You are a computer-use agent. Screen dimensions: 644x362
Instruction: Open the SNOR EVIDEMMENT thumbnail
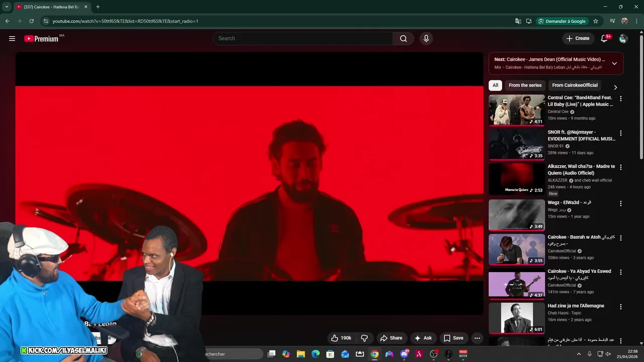(517, 144)
